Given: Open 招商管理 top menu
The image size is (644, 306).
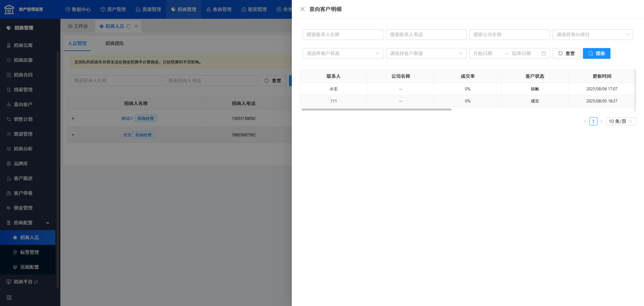Looking at the screenshot, I should coord(183,9).
